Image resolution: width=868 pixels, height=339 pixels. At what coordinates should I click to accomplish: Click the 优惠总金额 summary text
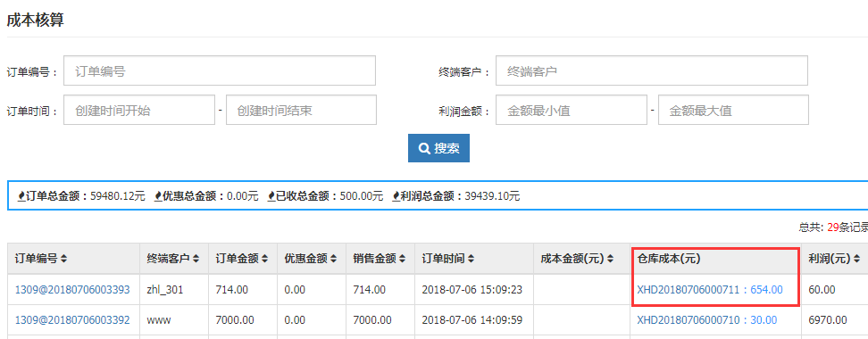coord(206,195)
